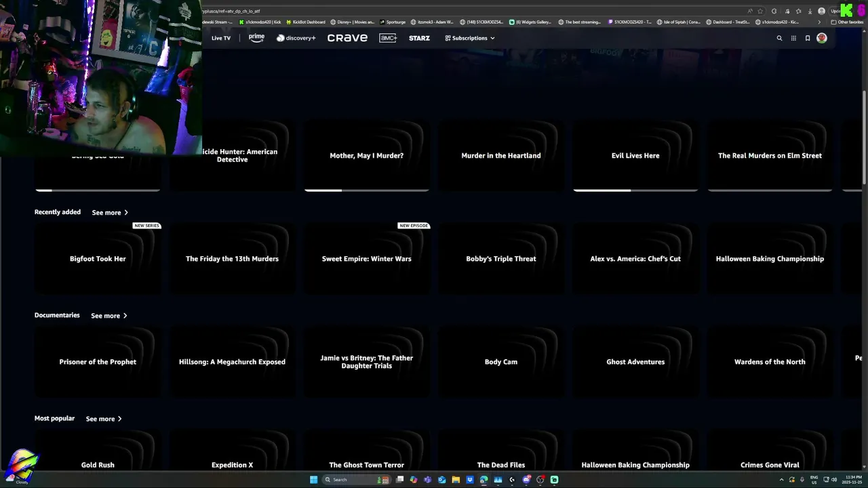Open the Prime Video search icon

(779, 38)
